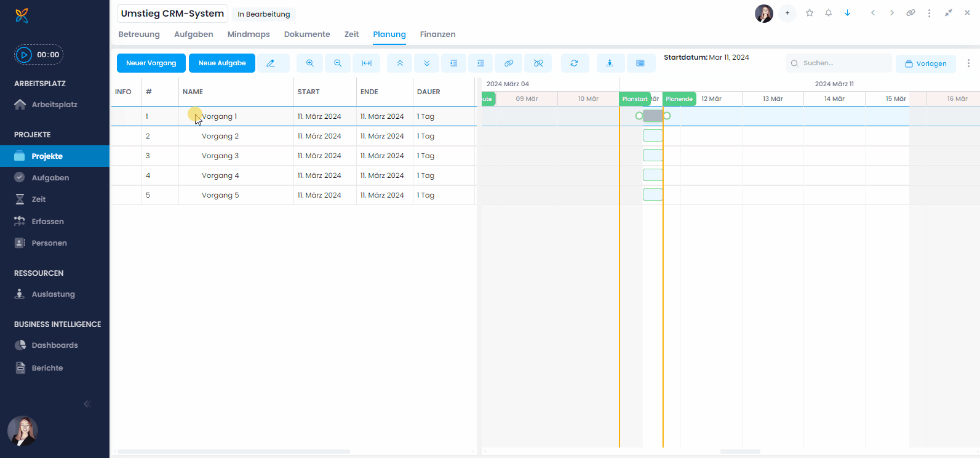Screen dimensions: 980x458
Task: Select the Planung tab
Action: point(389,34)
